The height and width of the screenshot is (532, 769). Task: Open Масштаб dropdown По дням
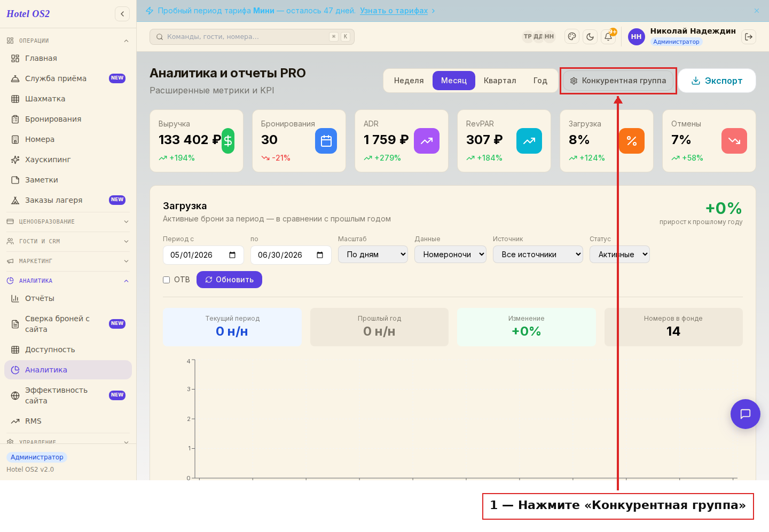coord(373,255)
